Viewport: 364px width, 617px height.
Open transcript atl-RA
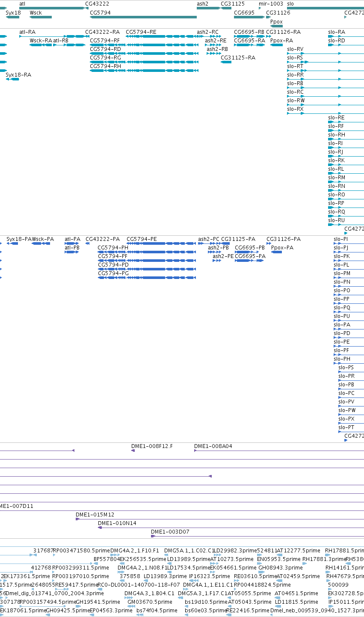27,32
